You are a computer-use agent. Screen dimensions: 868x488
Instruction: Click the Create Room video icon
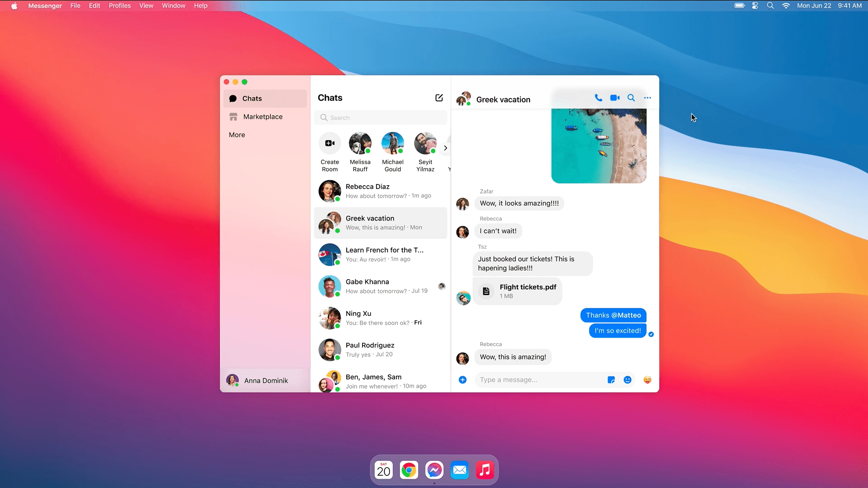point(330,143)
